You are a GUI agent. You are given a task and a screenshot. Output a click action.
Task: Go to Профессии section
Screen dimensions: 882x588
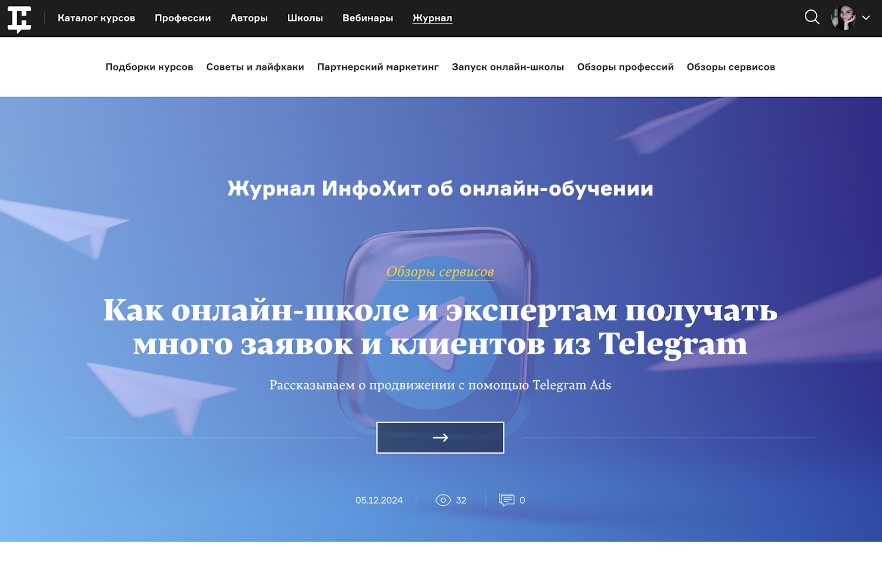[182, 18]
